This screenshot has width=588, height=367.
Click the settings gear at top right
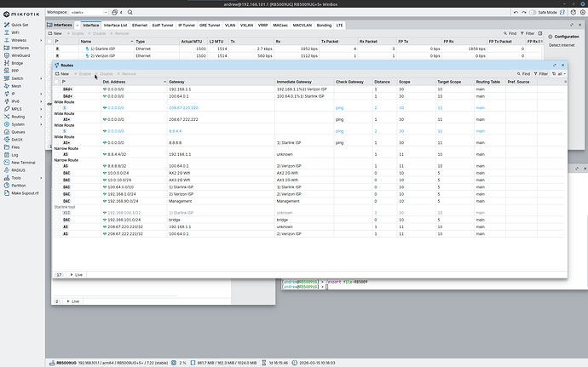pyautogui.click(x=583, y=13)
